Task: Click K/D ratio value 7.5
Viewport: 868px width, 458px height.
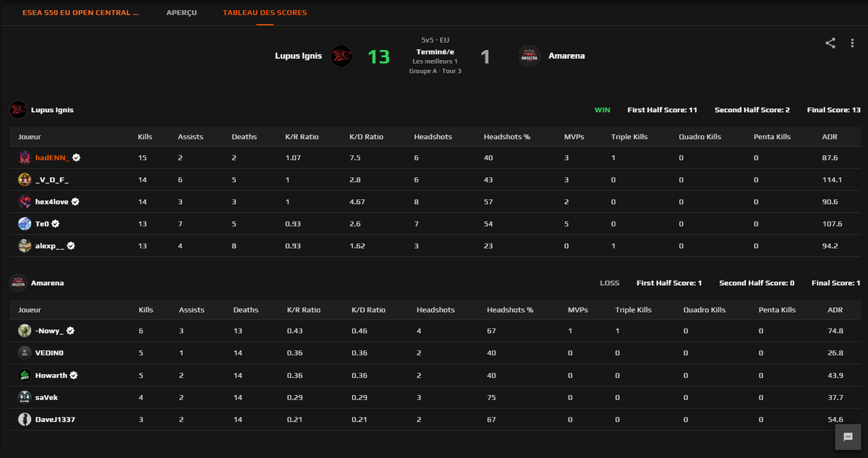Action: tap(356, 158)
